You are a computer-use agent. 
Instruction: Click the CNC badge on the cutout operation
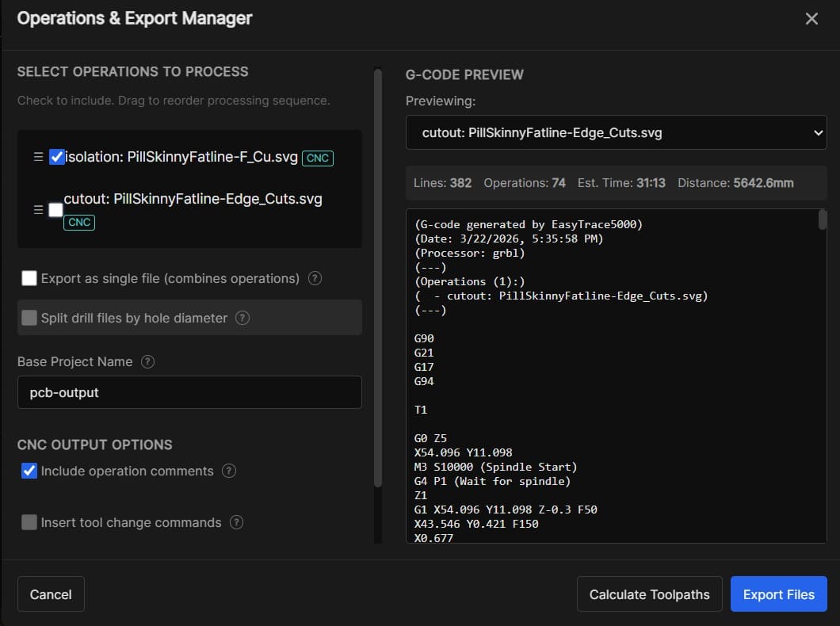point(78,223)
